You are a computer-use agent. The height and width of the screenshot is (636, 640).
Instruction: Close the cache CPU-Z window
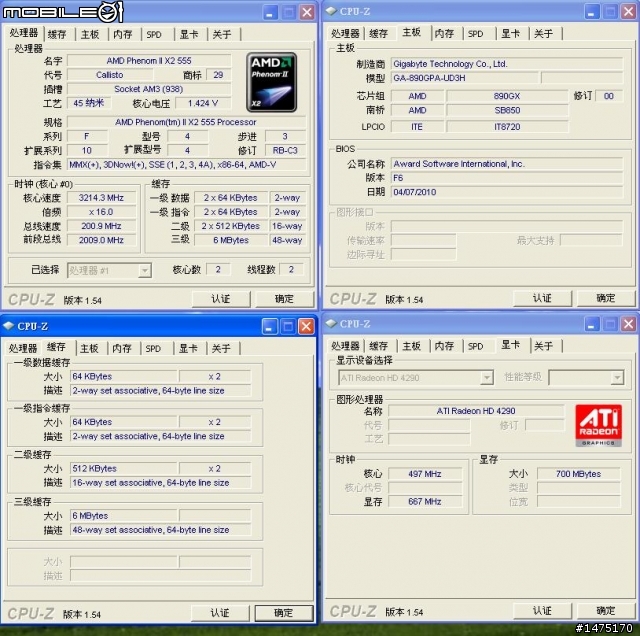click(x=306, y=326)
